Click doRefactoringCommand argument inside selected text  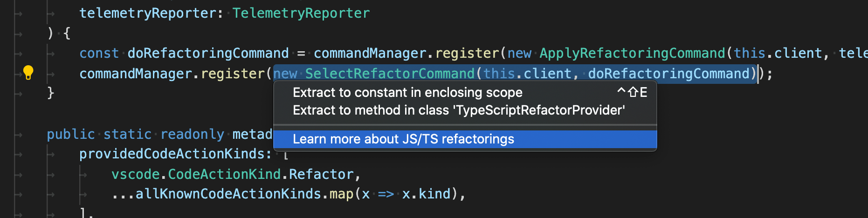(x=668, y=74)
